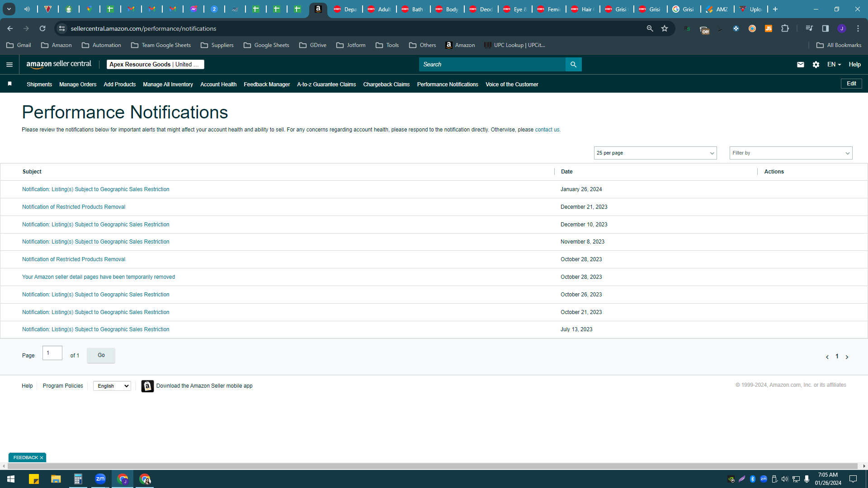Screen dimensions: 868x488
Task: Click the Go page button
Action: (101, 355)
